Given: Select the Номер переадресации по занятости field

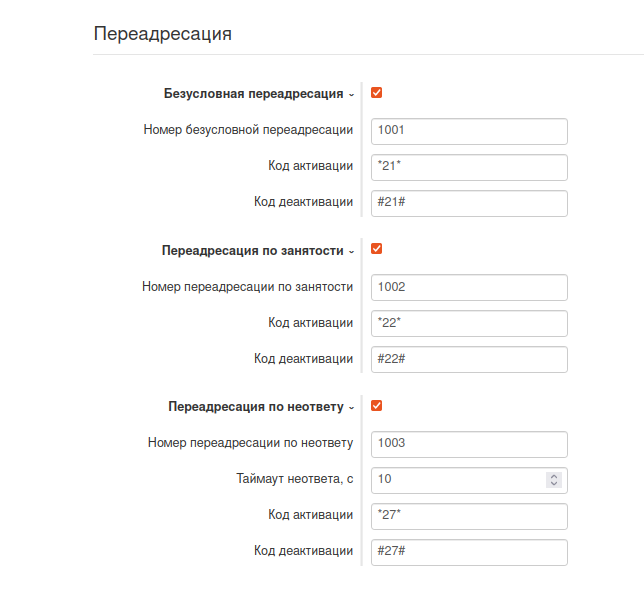Looking at the screenshot, I should pyautogui.click(x=468, y=287).
